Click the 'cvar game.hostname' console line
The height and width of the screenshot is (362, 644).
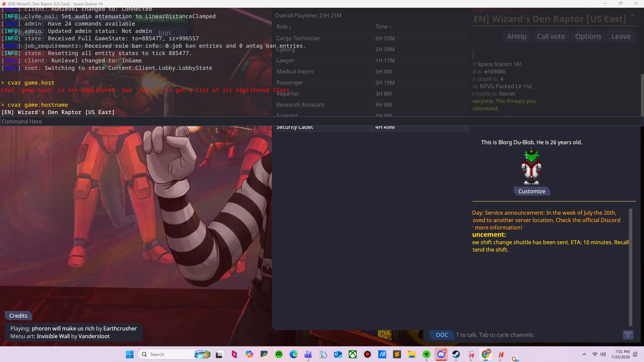click(34, 105)
